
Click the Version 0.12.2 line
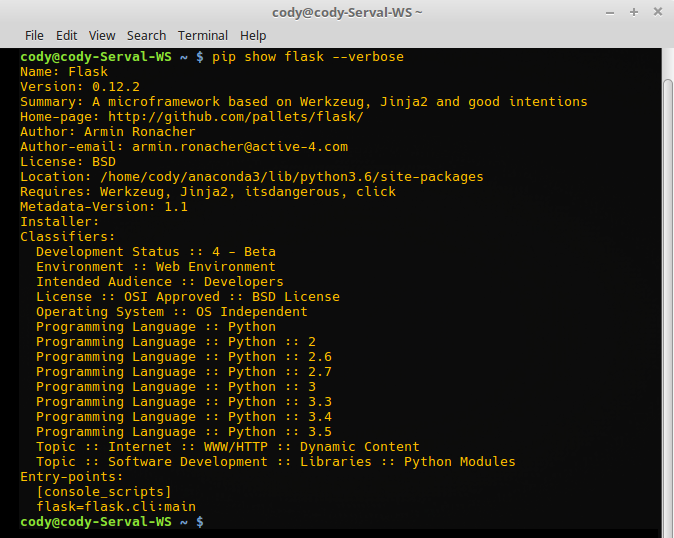(80, 87)
